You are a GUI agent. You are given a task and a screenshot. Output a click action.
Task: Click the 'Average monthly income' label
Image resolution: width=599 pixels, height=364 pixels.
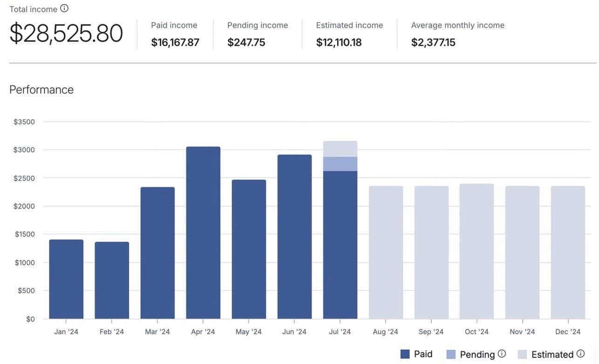coord(458,25)
